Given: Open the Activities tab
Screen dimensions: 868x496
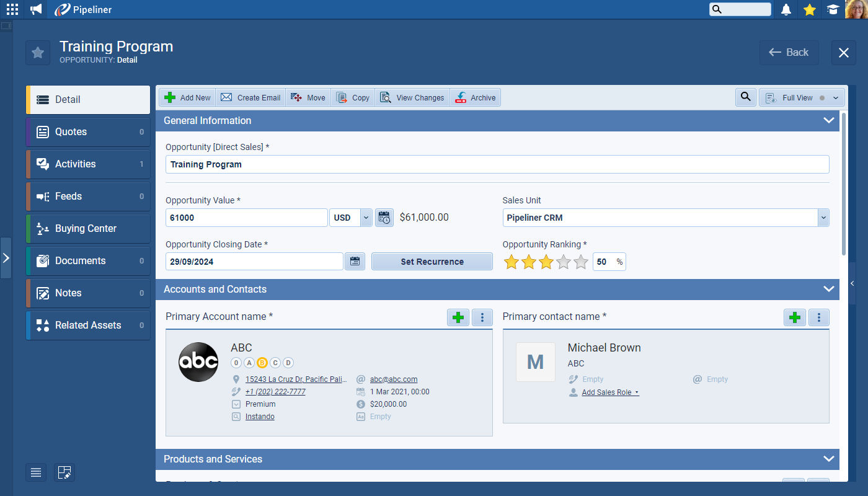Looking at the screenshot, I should click(88, 164).
